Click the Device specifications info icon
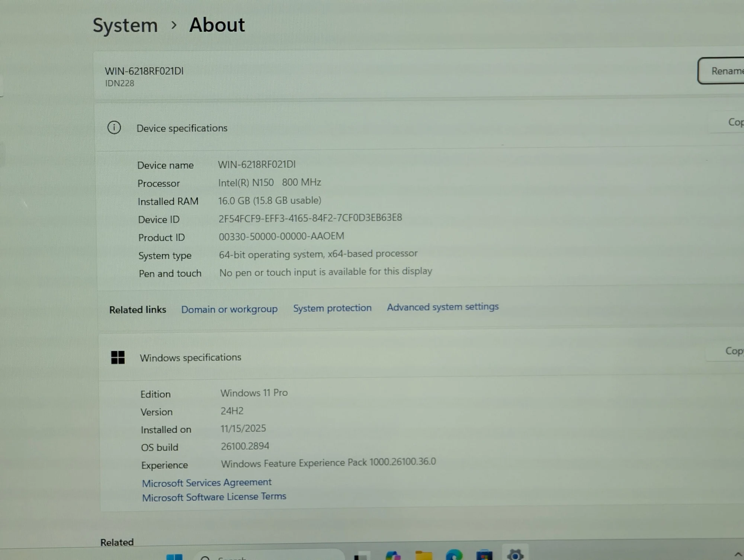Viewport: 744px width, 560px height. (114, 128)
